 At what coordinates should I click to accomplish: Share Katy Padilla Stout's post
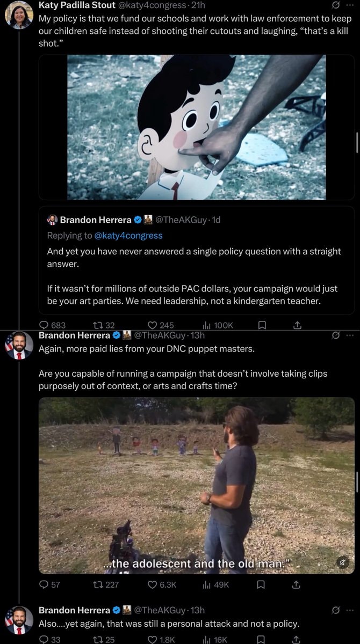[x=297, y=325]
